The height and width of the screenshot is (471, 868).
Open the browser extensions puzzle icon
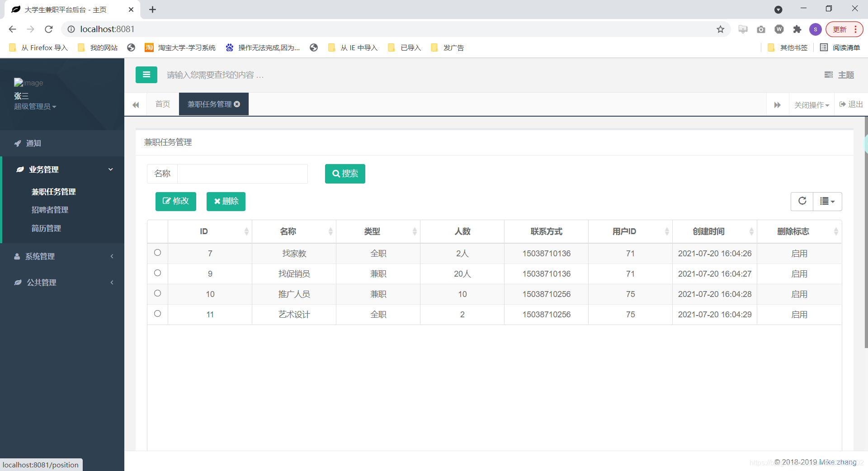(x=797, y=29)
